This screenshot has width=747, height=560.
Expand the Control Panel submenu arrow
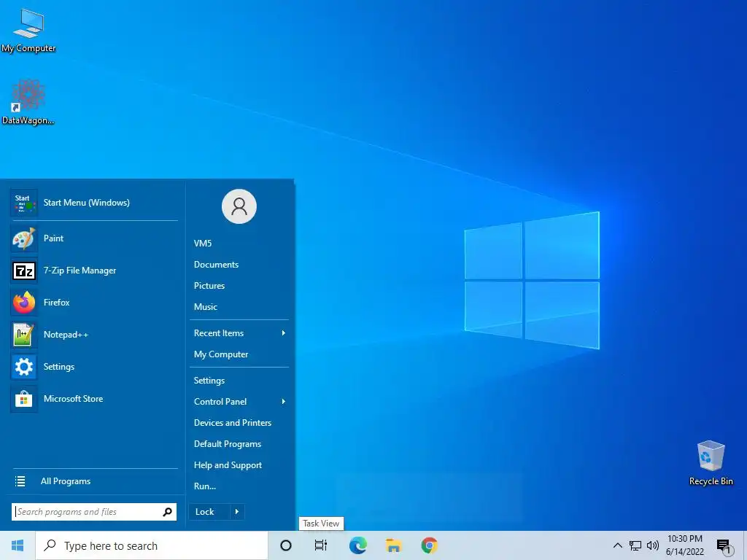coord(284,402)
